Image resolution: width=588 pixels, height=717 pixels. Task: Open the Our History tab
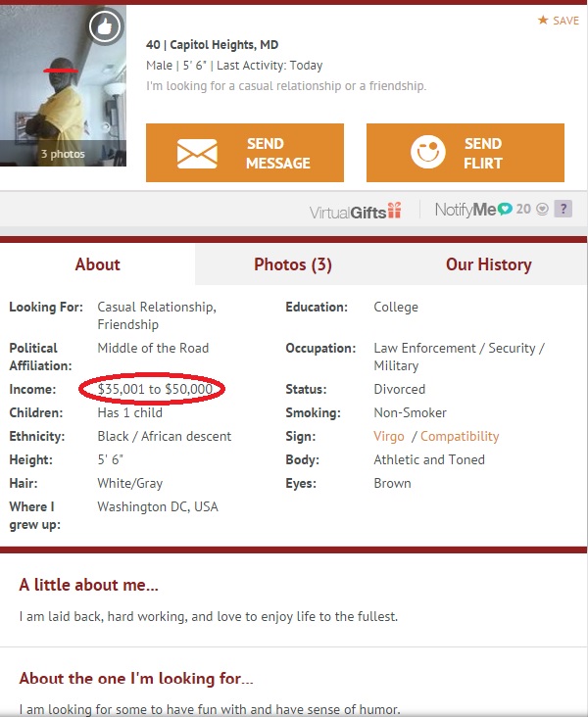coord(488,264)
